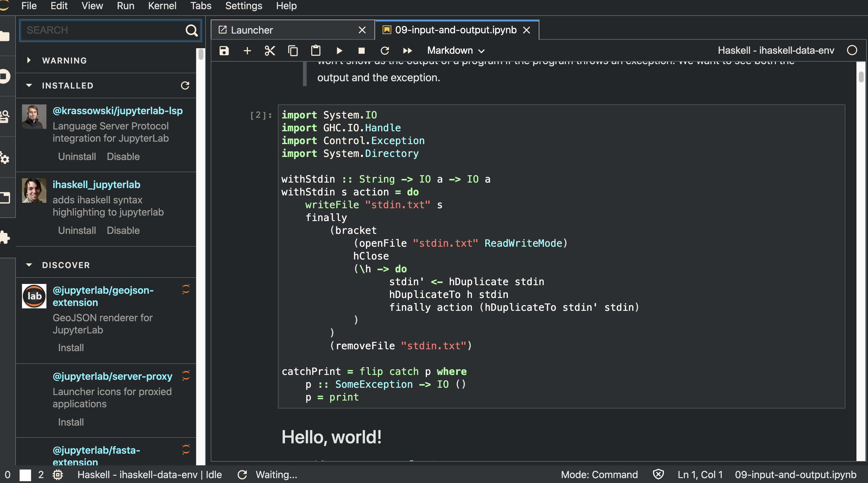This screenshot has height=483, width=868.
Task: Restart kernel and run all cells icon
Action: [407, 50]
